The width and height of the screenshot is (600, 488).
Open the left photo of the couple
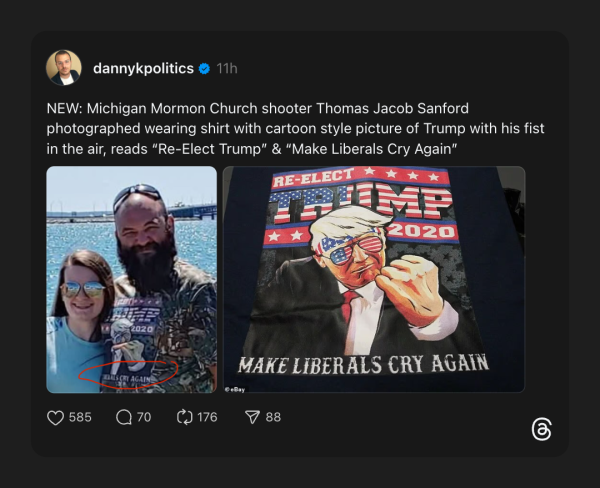pyautogui.click(x=131, y=278)
